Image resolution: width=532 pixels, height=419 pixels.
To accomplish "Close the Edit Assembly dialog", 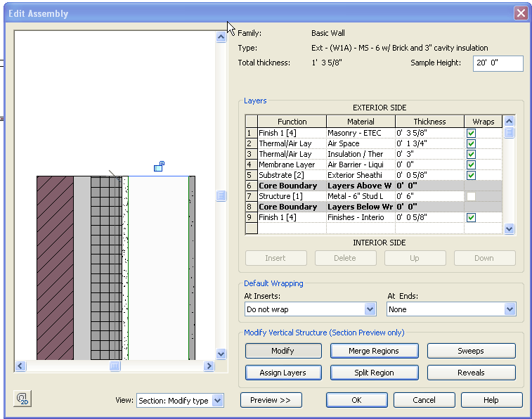I will tap(520, 13).
